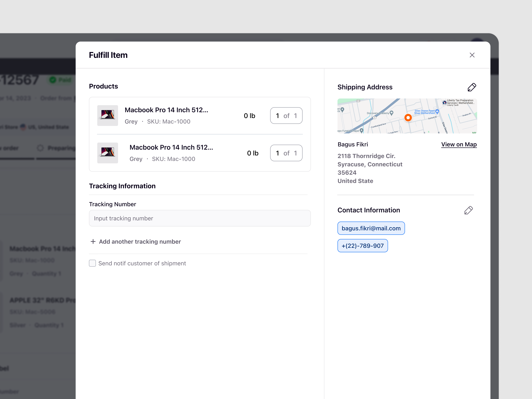Edit Contact Information with pencil icon
532x399 pixels.
click(468, 210)
